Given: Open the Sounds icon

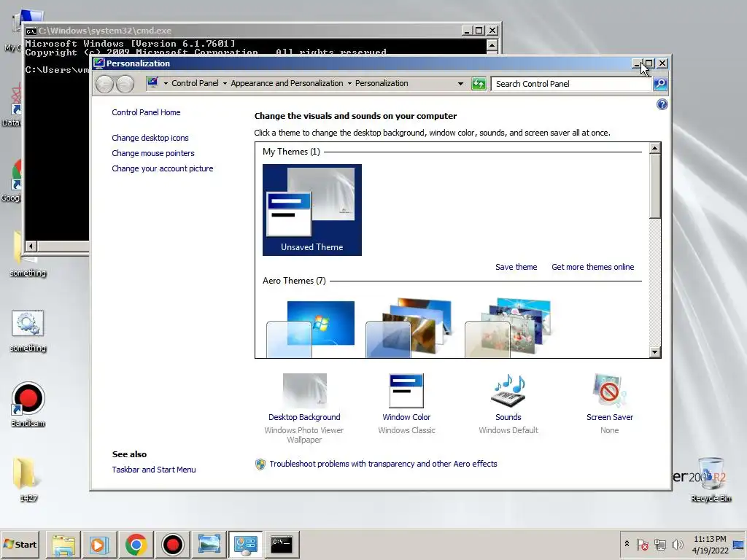Looking at the screenshot, I should pos(508,391).
